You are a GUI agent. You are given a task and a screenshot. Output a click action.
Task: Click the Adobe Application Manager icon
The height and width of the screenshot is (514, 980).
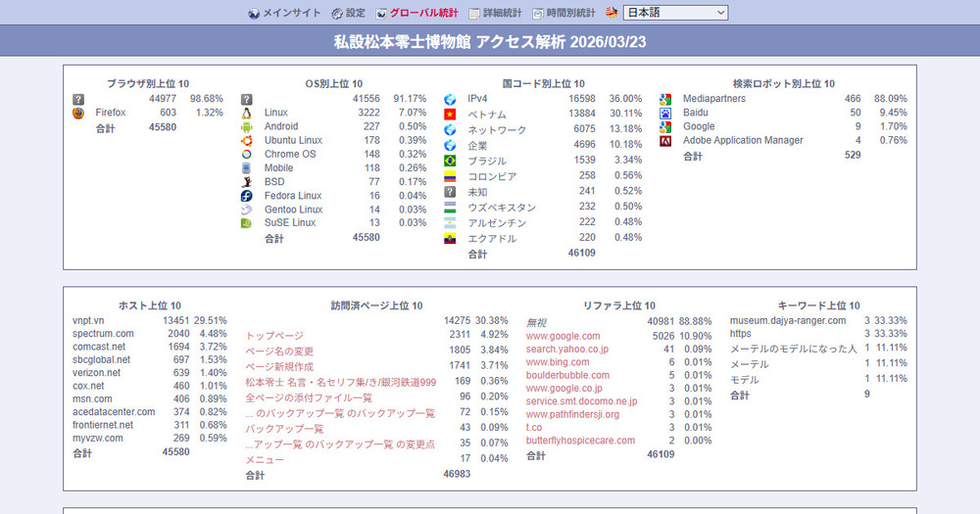click(x=665, y=141)
